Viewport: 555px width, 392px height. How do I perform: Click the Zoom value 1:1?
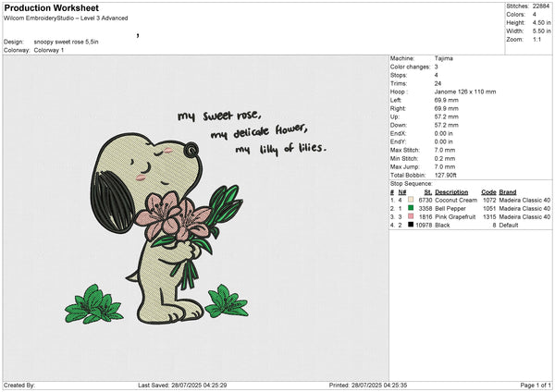coord(536,39)
